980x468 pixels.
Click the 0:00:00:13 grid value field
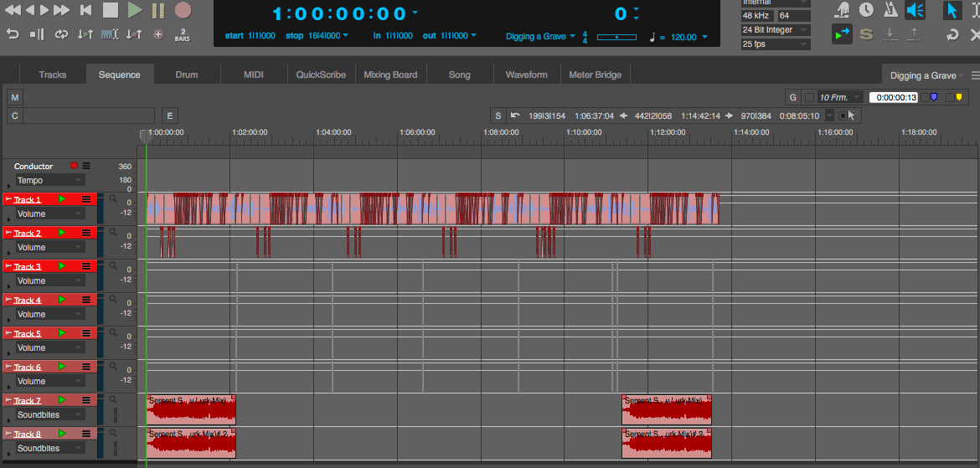click(893, 97)
